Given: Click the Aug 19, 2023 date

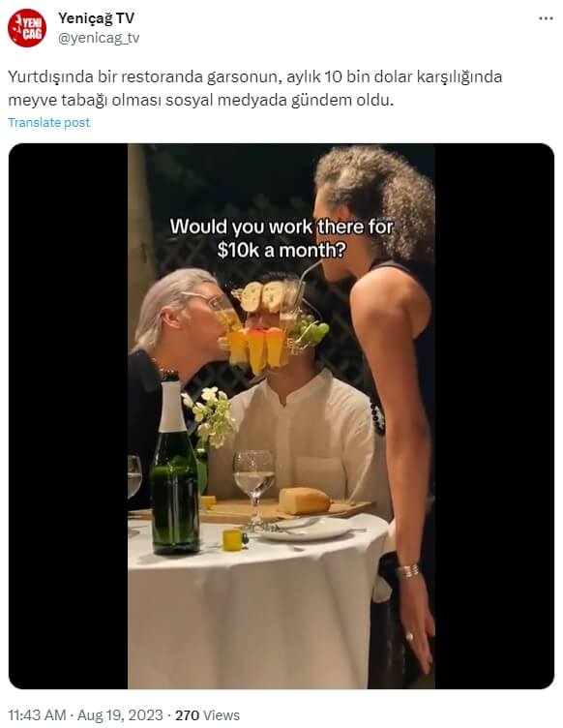Looking at the screenshot, I should point(120,715).
